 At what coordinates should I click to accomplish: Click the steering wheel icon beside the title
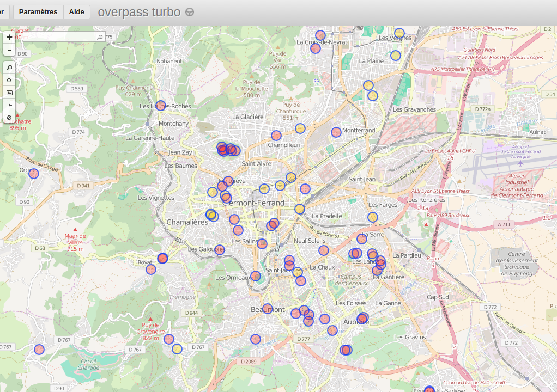(x=190, y=13)
